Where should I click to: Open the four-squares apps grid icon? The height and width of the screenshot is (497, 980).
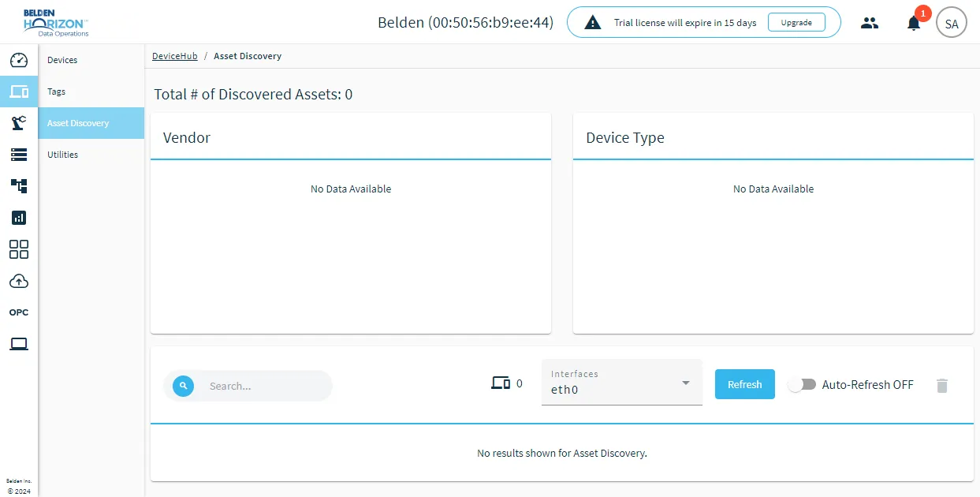coord(19,249)
